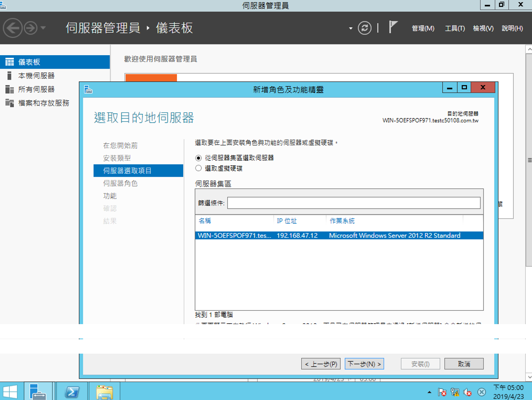532x400 pixels.
Task: Go to 伺服器角色 wizard step
Action: 120,183
